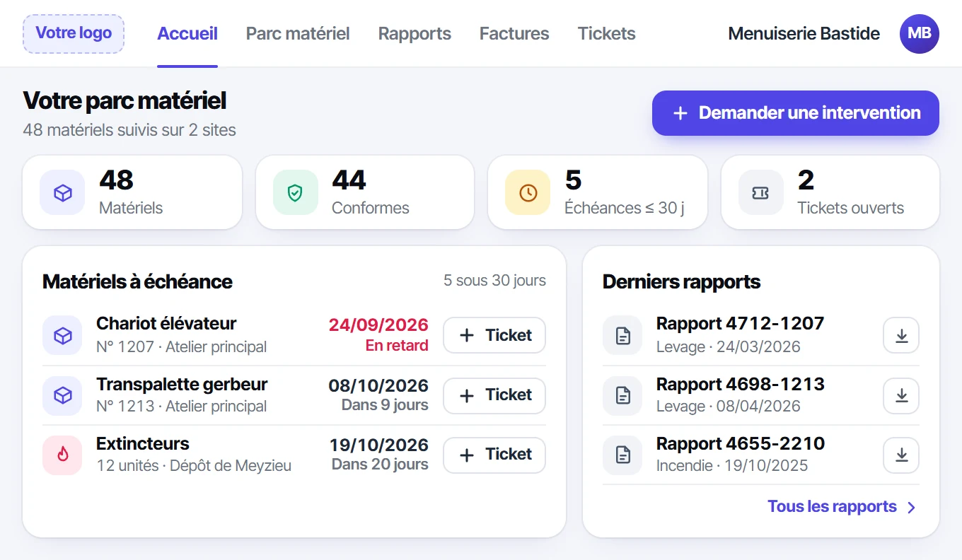This screenshot has height=560, width=962.
Task: Click the cube icon for Chariot élévateur
Action: [x=62, y=335]
